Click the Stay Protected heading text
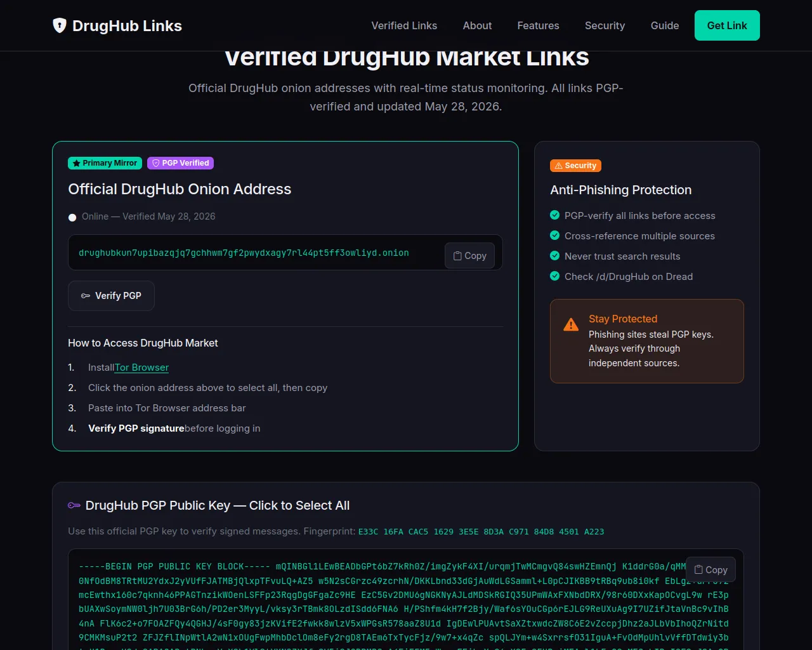Screen dimensions: 812x650 [x=623, y=319]
